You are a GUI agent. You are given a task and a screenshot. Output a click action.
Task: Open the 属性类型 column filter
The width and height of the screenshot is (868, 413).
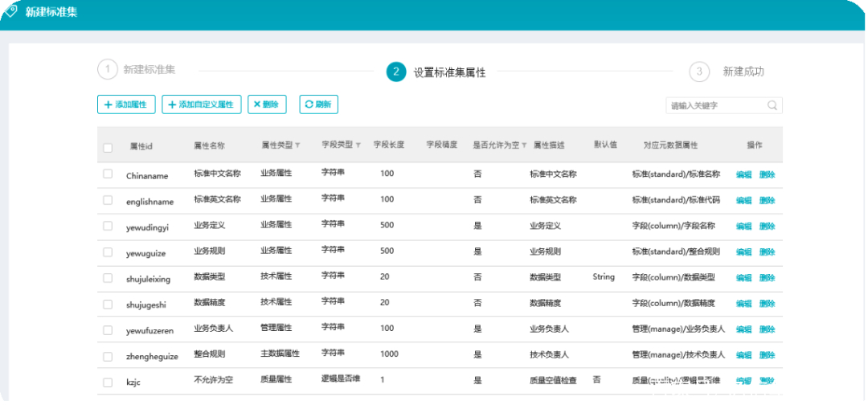click(x=297, y=145)
